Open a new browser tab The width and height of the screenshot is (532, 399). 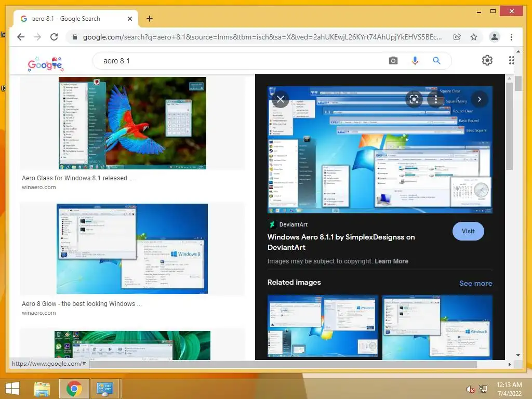(149, 19)
